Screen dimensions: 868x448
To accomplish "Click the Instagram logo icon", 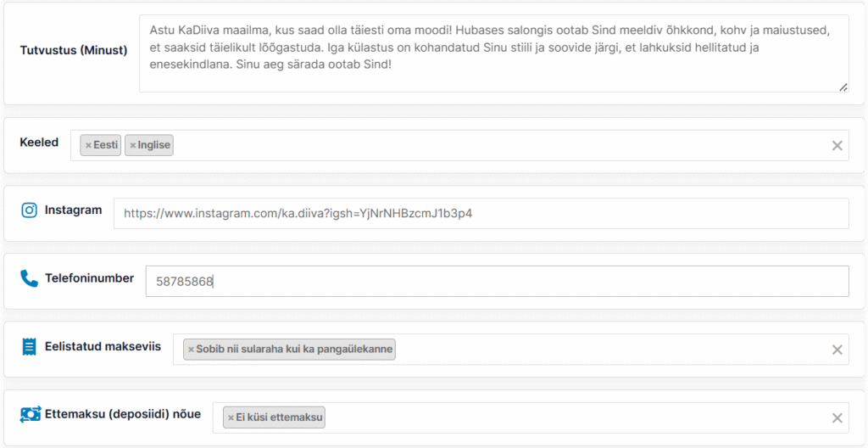I will pos(30,210).
